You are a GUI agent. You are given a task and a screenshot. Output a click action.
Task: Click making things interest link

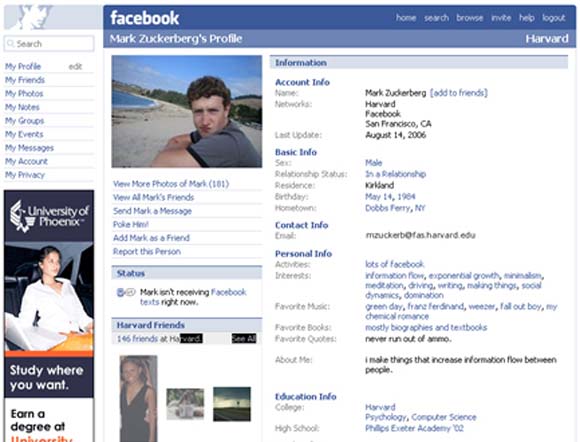coord(492,286)
